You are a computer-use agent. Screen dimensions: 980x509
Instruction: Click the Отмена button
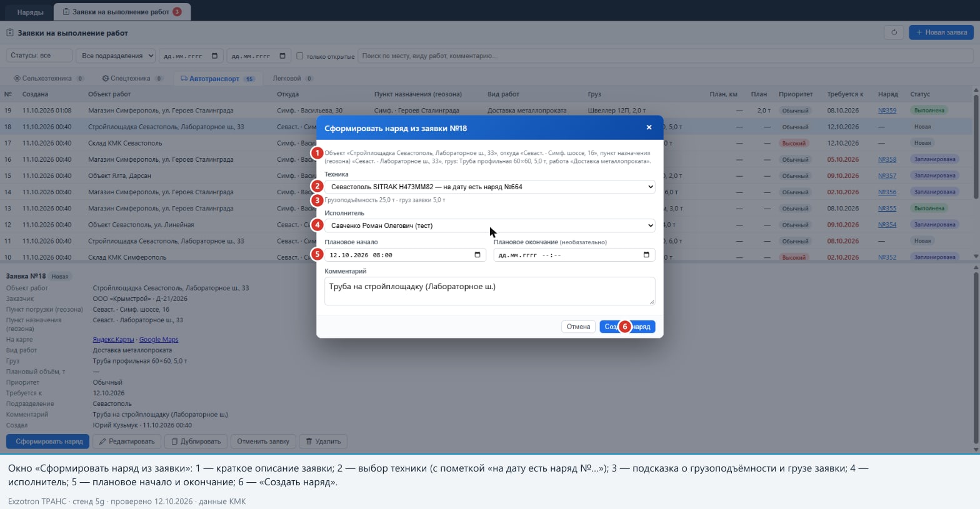click(x=578, y=327)
